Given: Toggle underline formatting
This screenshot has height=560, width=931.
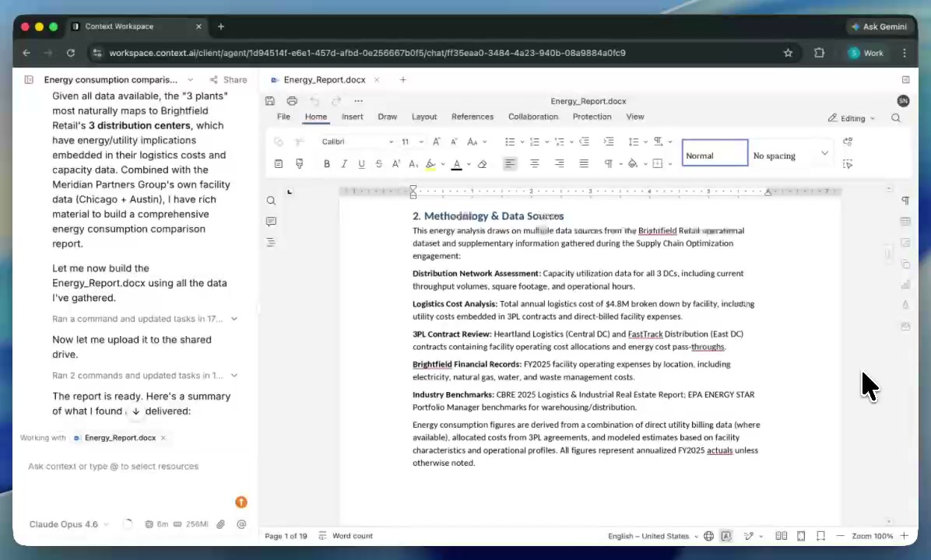Looking at the screenshot, I should 361,164.
